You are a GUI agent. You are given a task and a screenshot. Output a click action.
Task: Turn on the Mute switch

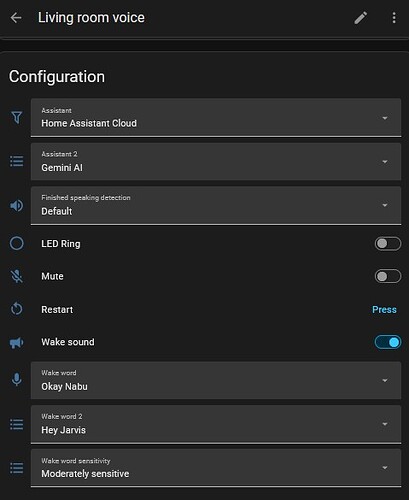click(388, 276)
